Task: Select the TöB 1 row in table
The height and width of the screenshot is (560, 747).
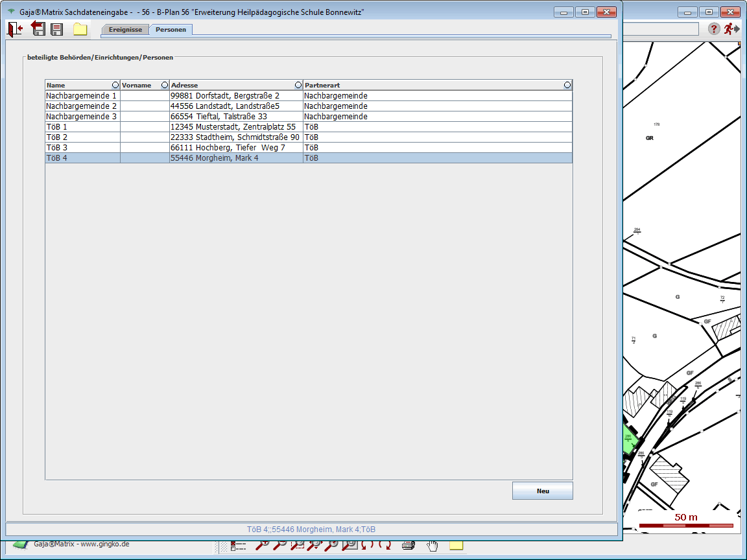Action: click(x=82, y=126)
